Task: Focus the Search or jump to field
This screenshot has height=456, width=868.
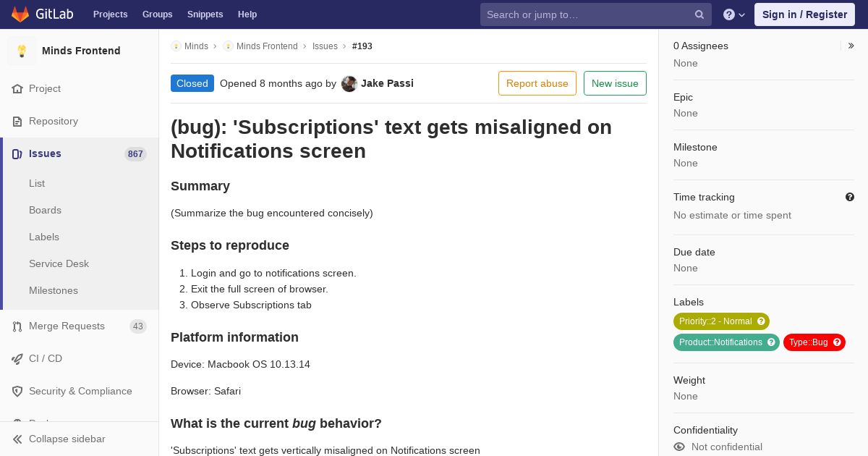Action: (x=596, y=14)
